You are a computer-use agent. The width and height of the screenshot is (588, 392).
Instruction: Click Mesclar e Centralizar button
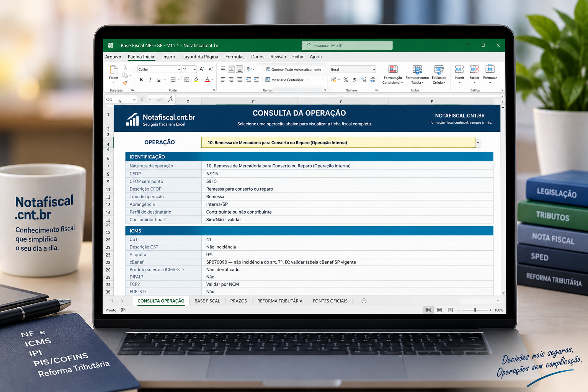pos(284,80)
